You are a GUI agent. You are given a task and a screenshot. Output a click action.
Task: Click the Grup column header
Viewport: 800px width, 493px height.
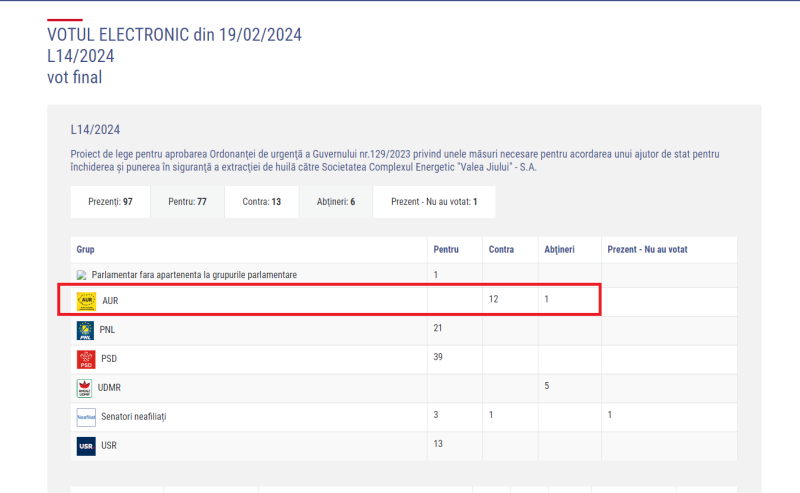pyautogui.click(x=86, y=249)
